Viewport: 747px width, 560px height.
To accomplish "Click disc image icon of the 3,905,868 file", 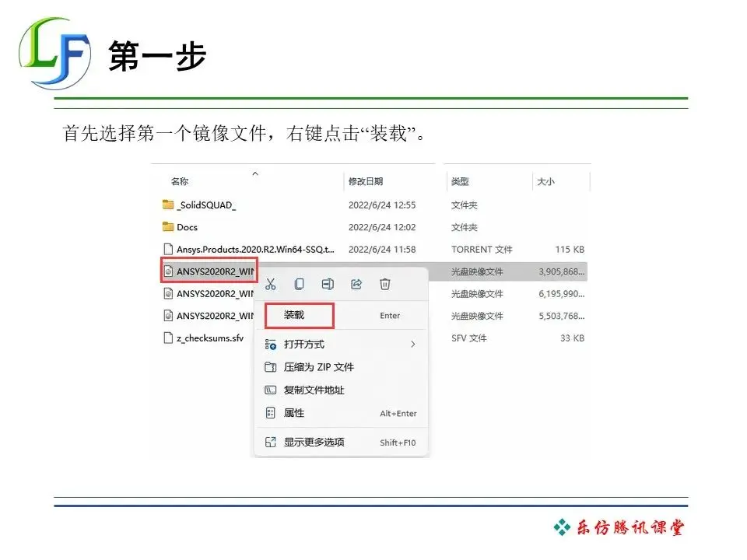I will 168,271.
